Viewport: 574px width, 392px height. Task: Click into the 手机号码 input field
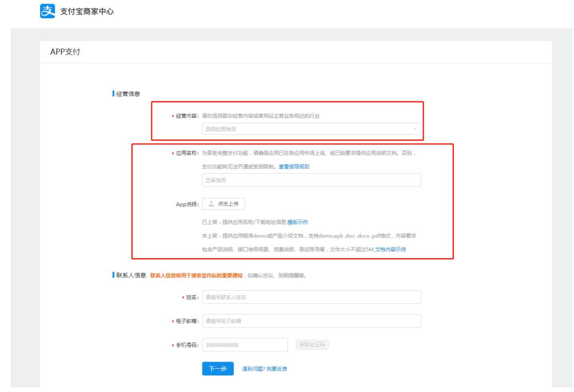point(244,345)
